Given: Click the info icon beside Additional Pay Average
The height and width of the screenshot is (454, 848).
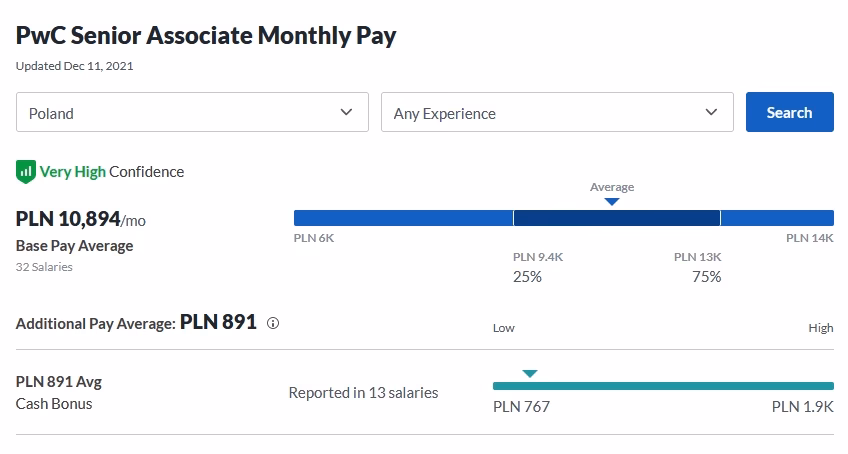Looking at the screenshot, I should tap(273, 323).
